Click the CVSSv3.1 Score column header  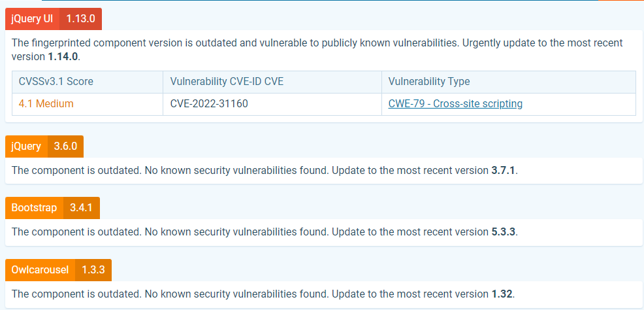(x=56, y=82)
